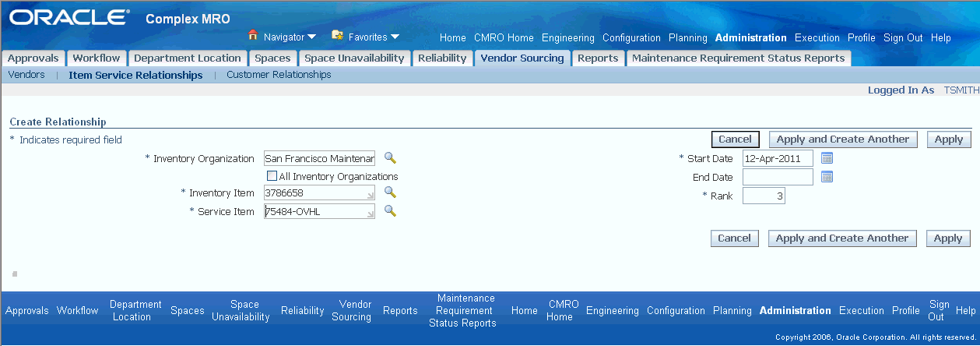
Task: Click Department Location link in footer
Action: pos(135,310)
